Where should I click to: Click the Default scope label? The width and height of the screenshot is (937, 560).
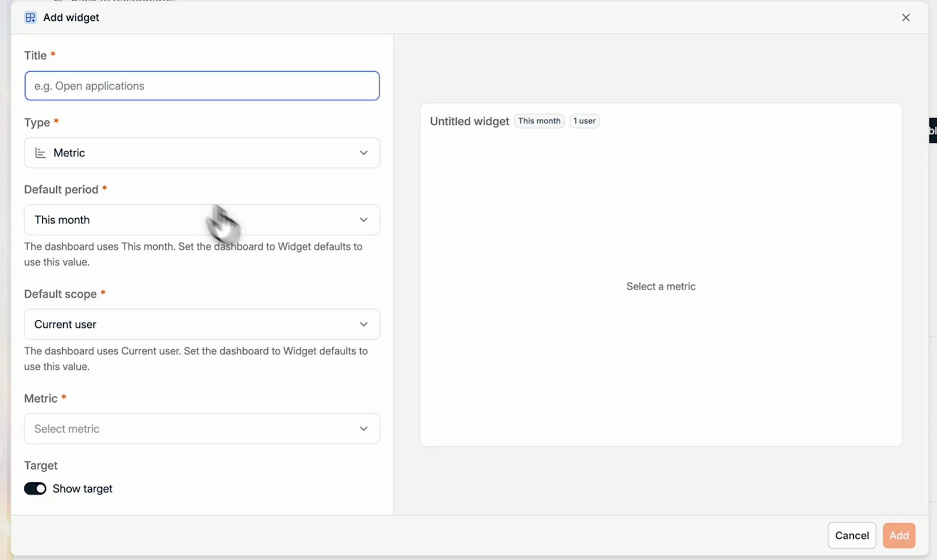click(60, 294)
